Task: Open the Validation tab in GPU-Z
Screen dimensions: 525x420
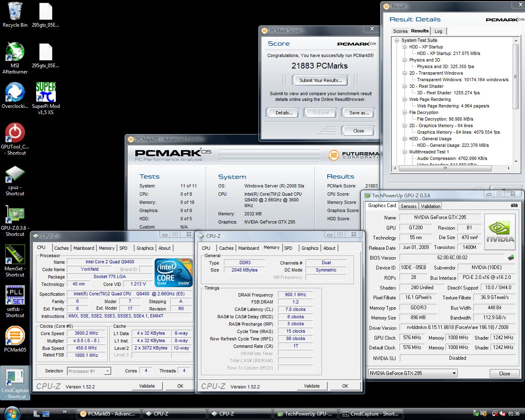Action: 431,206
